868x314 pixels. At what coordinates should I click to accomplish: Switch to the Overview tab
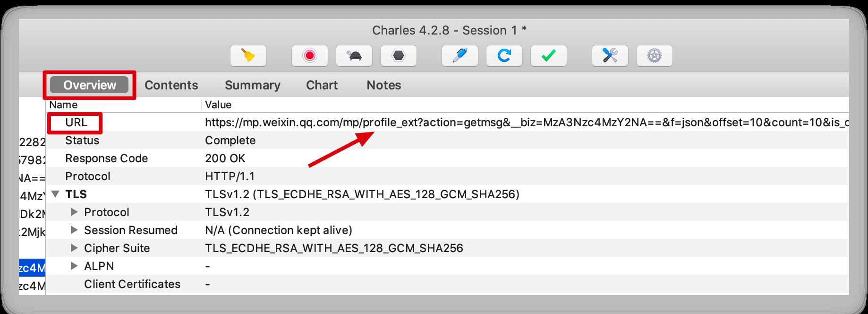coord(90,85)
